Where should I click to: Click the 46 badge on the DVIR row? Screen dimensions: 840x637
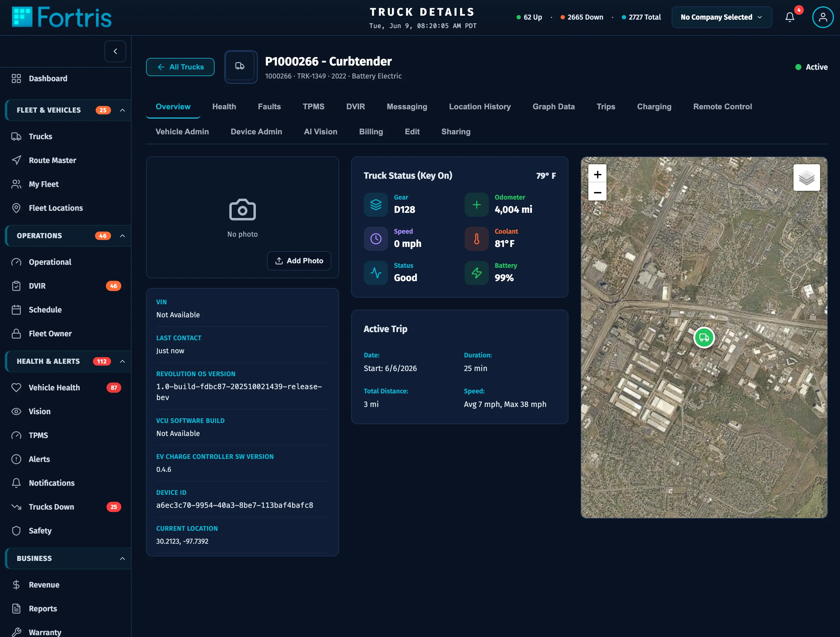(x=113, y=286)
